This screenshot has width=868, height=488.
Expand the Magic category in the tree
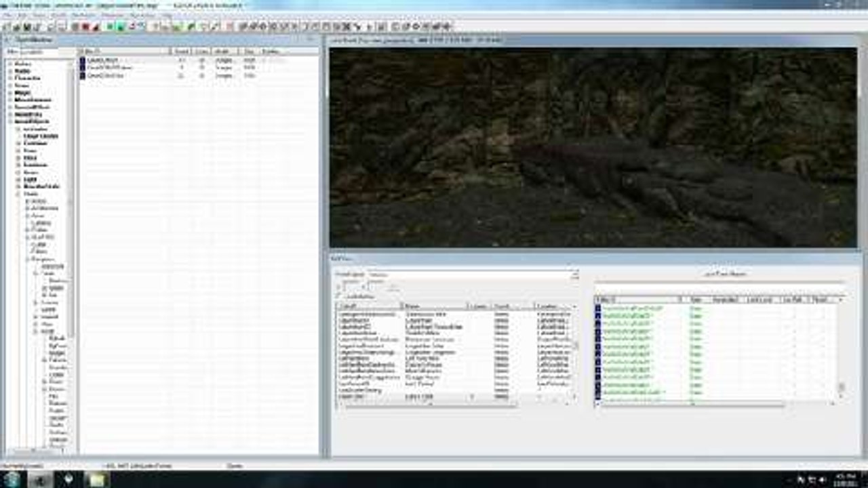click(x=9, y=92)
